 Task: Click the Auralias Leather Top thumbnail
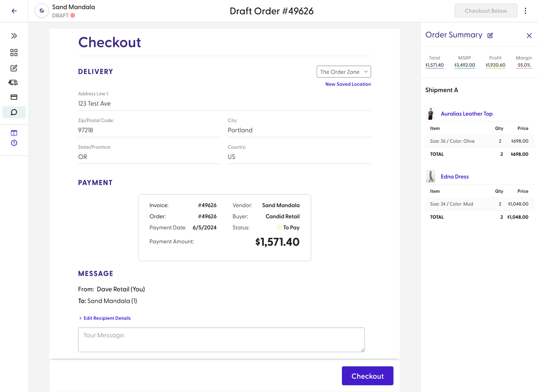pos(431,113)
